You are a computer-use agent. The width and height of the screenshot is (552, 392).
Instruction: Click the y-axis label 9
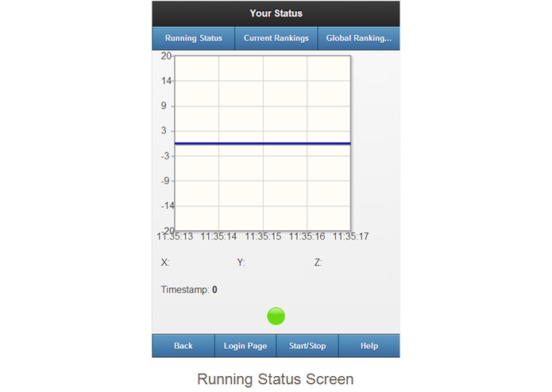click(164, 106)
